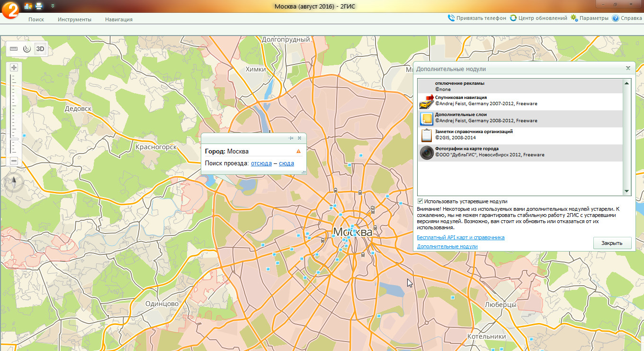Viewport: 644px width, 351px height.
Task: Close the Город Москва popup card
Action: 299,138
